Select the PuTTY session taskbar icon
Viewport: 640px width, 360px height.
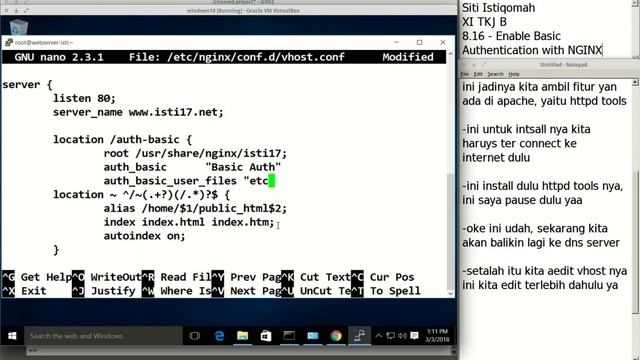point(359,336)
